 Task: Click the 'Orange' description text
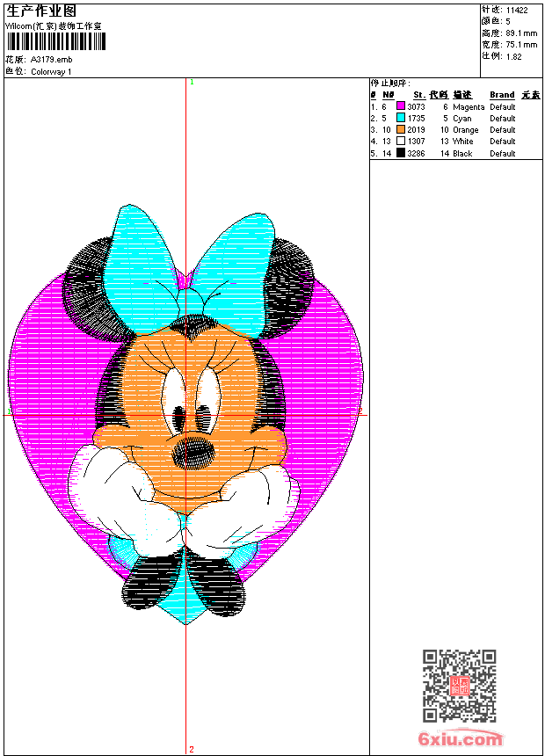click(x=465, y=130)
